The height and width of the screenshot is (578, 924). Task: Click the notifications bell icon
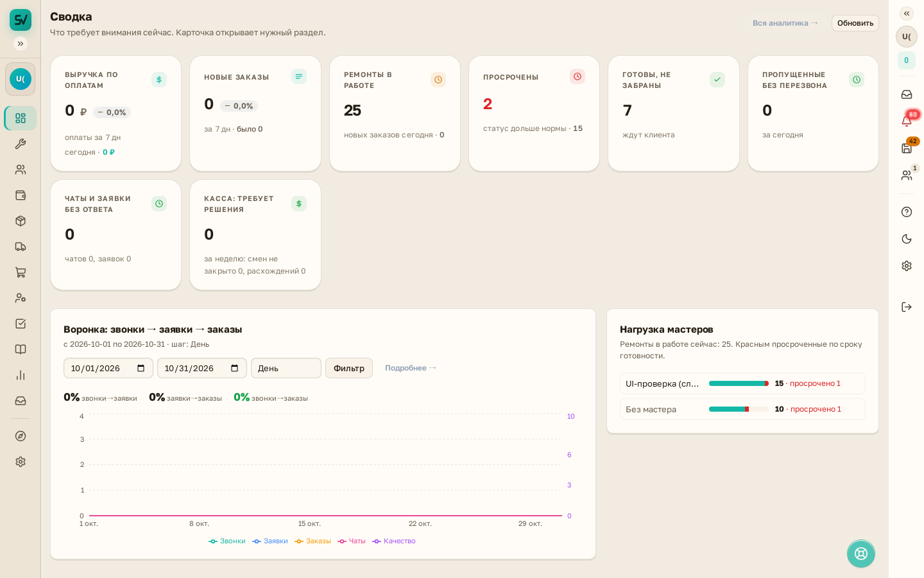click(907, 121)
